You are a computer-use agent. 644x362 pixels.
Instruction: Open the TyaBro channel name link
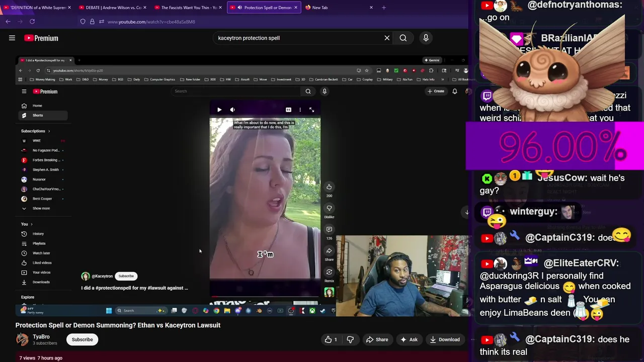[41, 336]
